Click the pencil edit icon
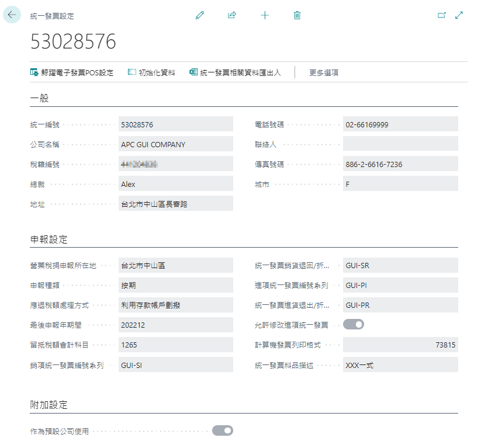The height and width of the screenshot is (448, 481). [x=200, y=15]
